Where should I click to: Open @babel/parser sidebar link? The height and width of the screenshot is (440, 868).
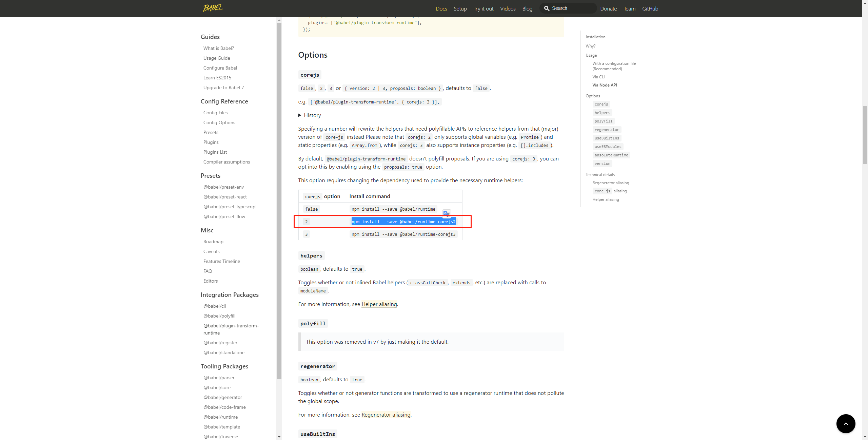pyautogui.click(x=219, y=378)
